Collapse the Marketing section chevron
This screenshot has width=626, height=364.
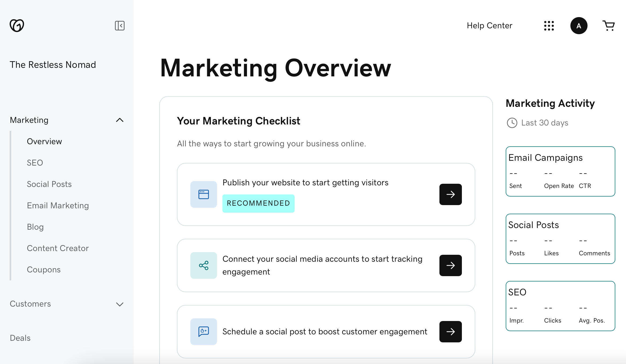tap(120, 120)
